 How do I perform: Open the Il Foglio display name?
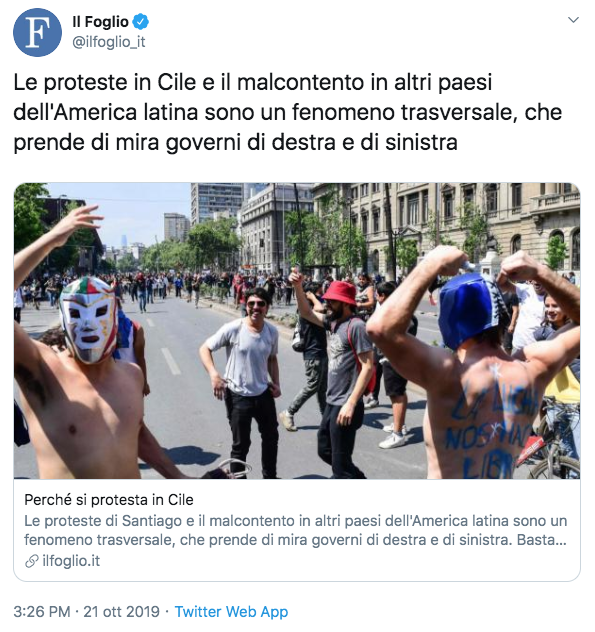coord(100,22)
